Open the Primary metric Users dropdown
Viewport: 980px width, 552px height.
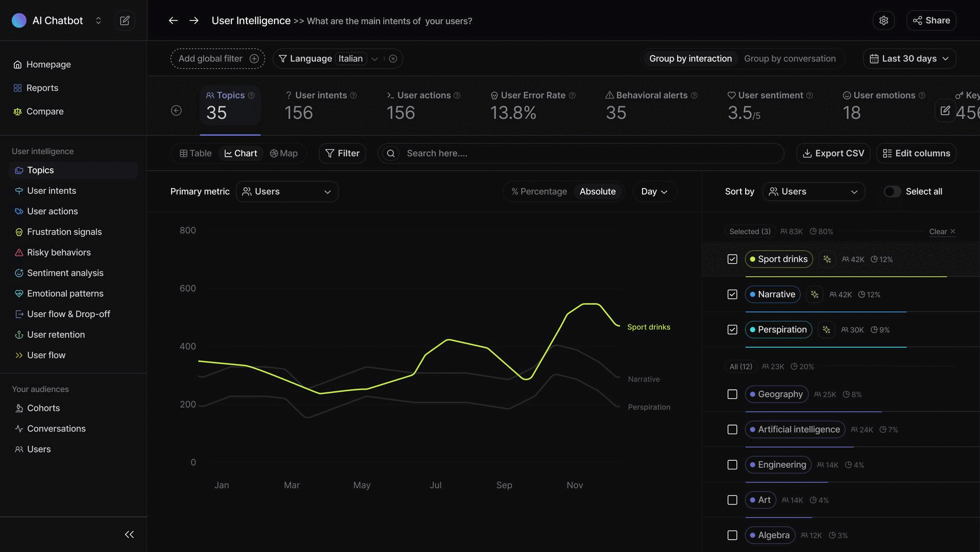point(287,191)
